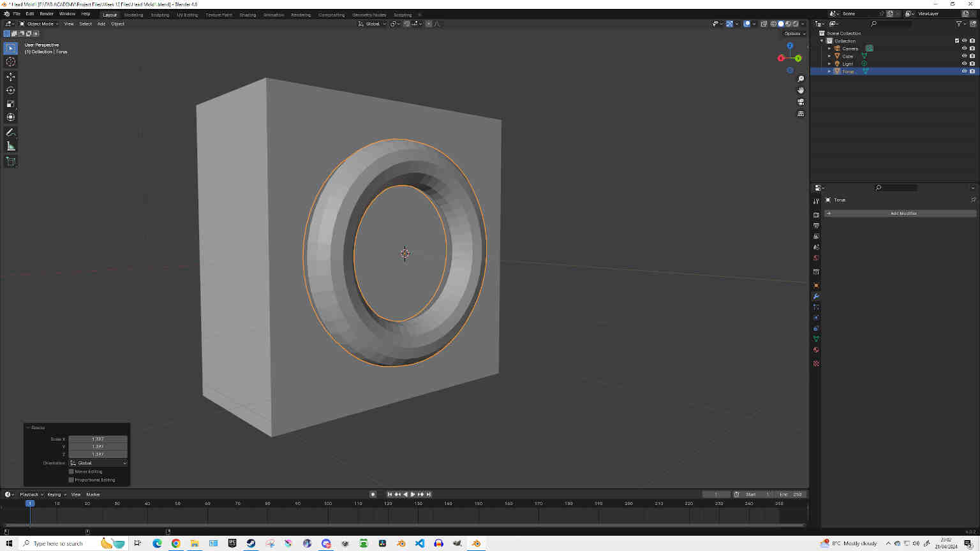Viewport: 980px width, 551px height.
Task: Jump to the timeline start frame
Action: [390, 494]
